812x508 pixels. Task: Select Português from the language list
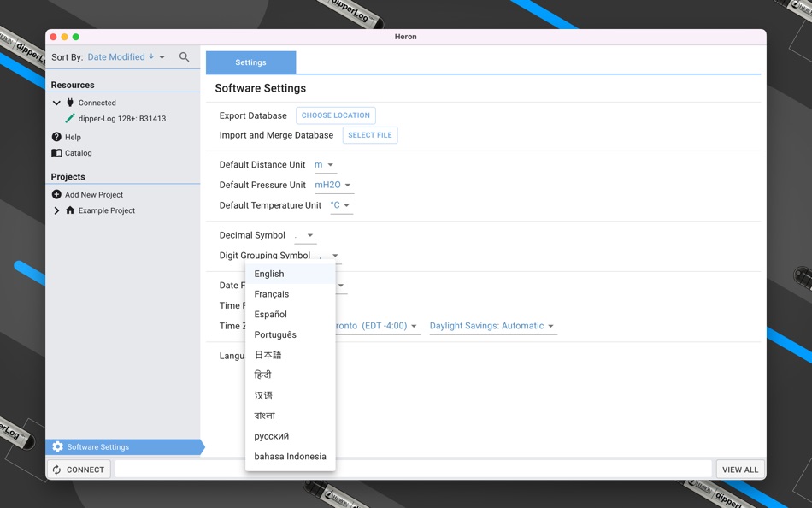pyautogui.click(x=290, y=334)
